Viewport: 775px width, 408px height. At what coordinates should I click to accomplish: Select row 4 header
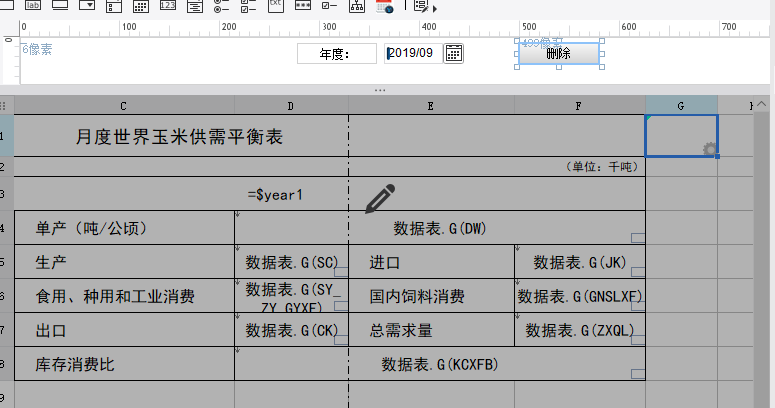click(6, 227)
